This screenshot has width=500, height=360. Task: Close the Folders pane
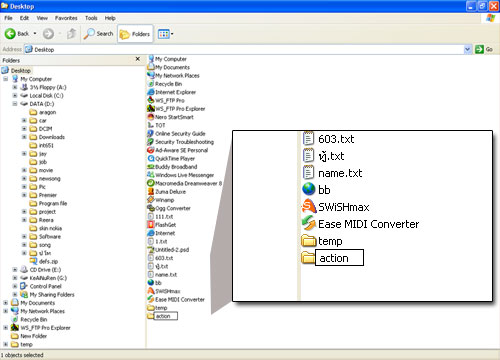pos(138,59)
